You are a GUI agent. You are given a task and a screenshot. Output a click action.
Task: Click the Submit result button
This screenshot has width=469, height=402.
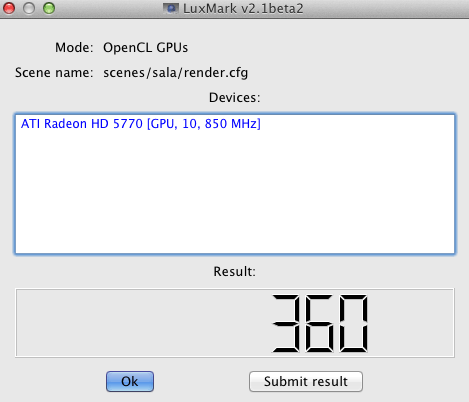(306, 381)
